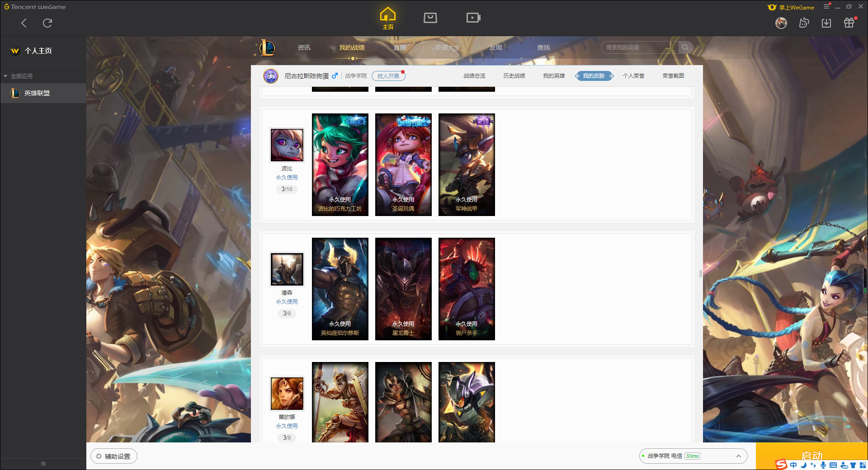Viewport: 868px width, 470px height.
Task: Click the 辅助设置 settings button
Action: [113, 456]
